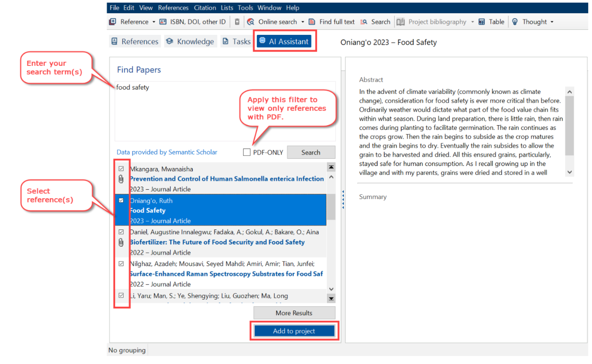Click the Abstract scrollbar thumb
The width and height of the screenshot is (592, 364).
click(569, 126)
